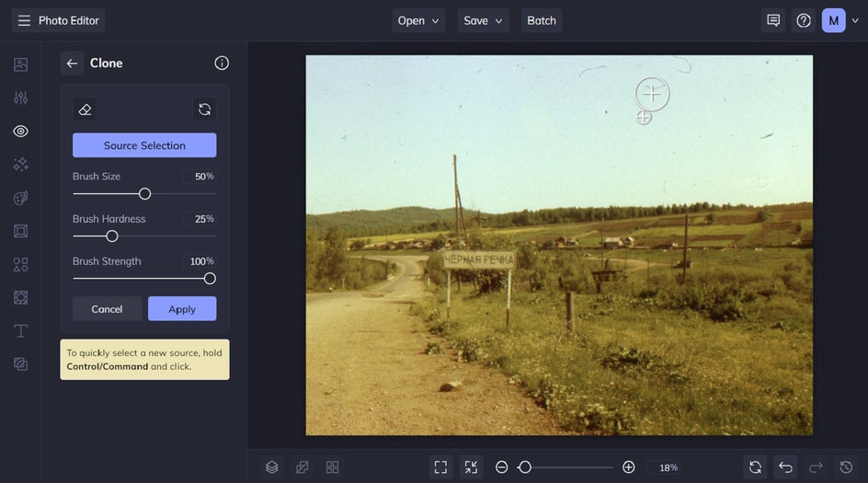This screenshot has width=868, height=483.
Task: Expand the Save dropdown
Action: tap(483, 20)
